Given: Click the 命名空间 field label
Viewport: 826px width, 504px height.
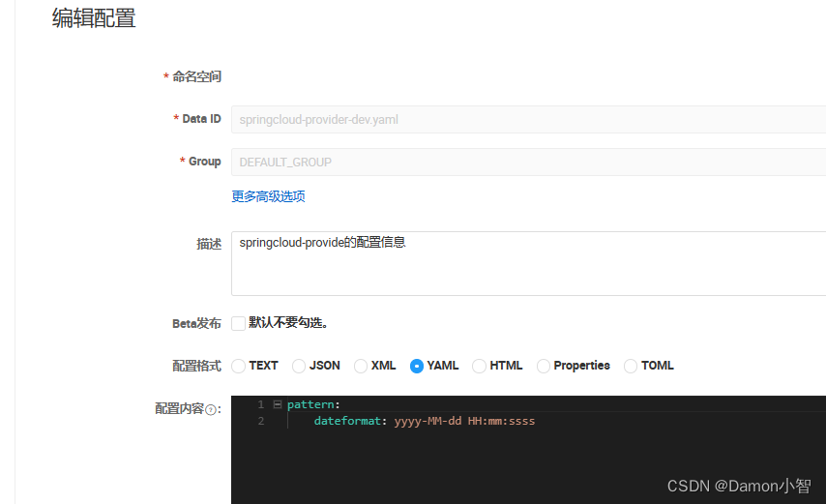Looking at the screenshot, I should [x=197, y=76].
